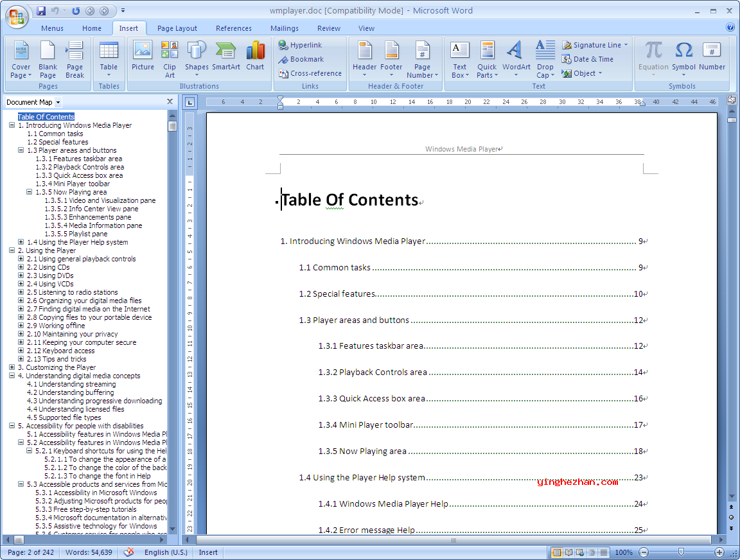Open the References tab
This screenshot has height=560, width=740.
click(234, 28)
